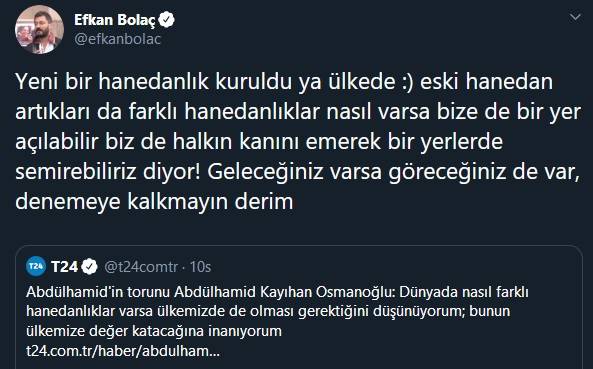Click "semirebiliriz diyor!" in the tweet body
Viewport: 593px width, 369px height.
pyautogui.click(x=108, y=172)
